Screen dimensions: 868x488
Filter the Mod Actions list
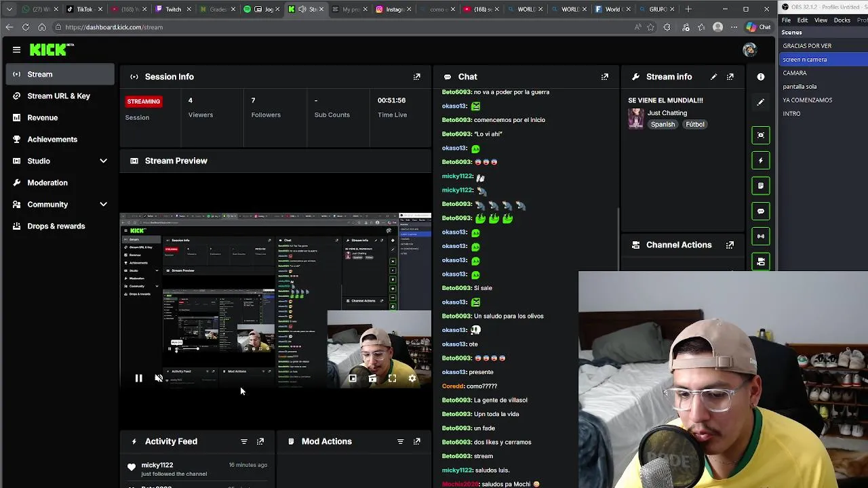coord(400,441)
